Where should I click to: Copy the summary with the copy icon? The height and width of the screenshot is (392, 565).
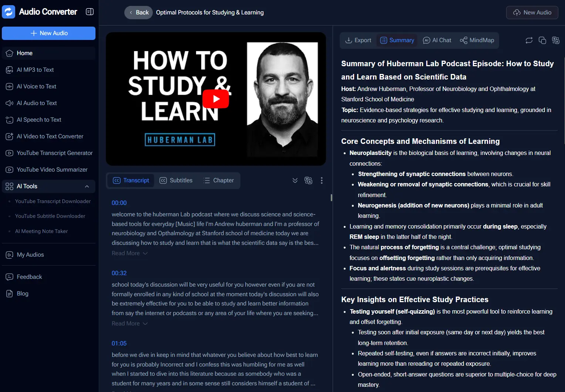tap(542, 40)
